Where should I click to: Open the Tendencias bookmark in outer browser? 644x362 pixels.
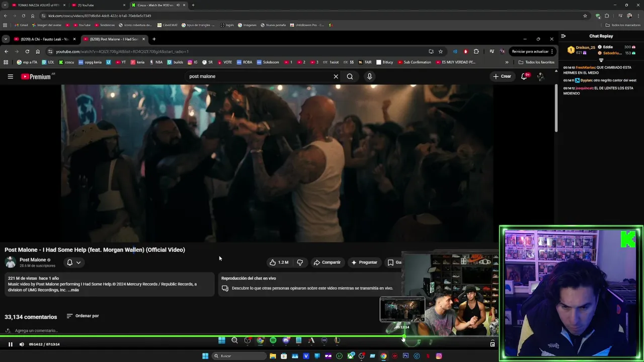click(x=105, y=25)
